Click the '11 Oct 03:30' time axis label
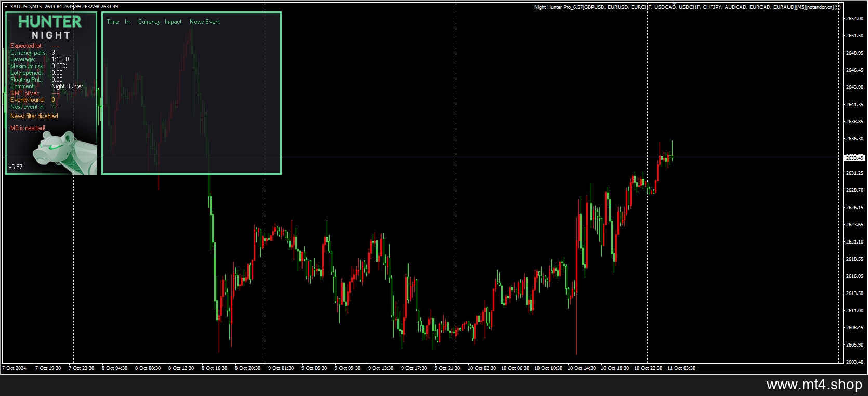 pos(681,368)
